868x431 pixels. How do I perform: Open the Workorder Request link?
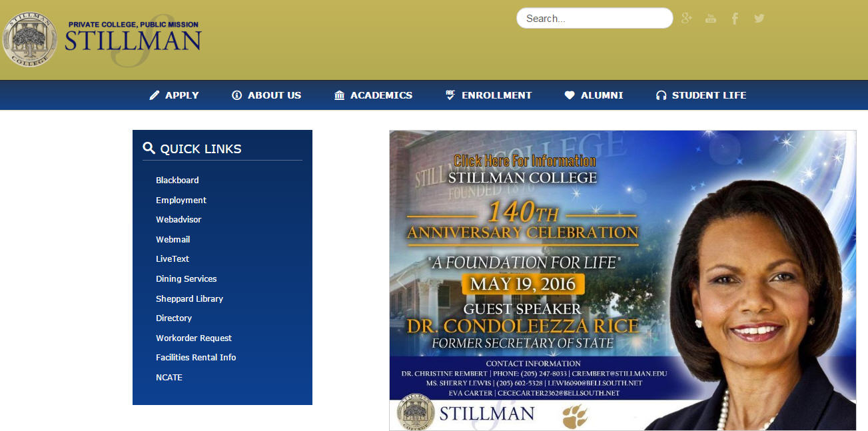[x=194, y=338]
